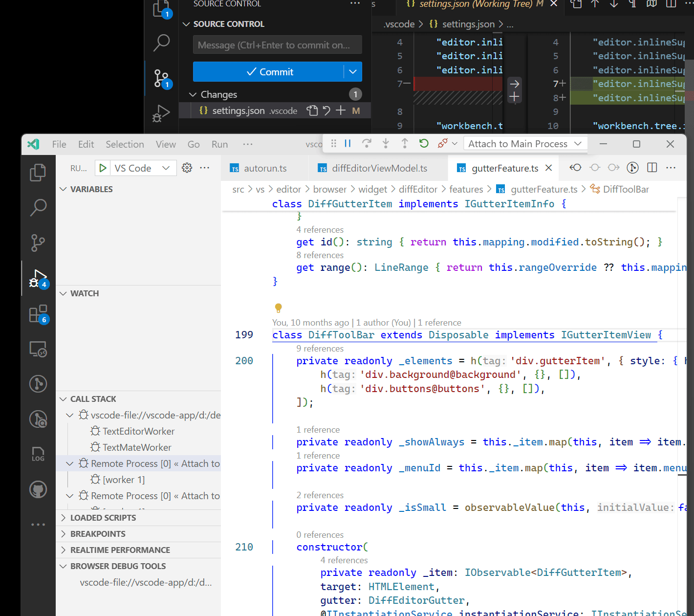Open settings.json with the open file icon
Image resolution: width=694 pixels, height=616 pixels.
click(x=312, y=110)
